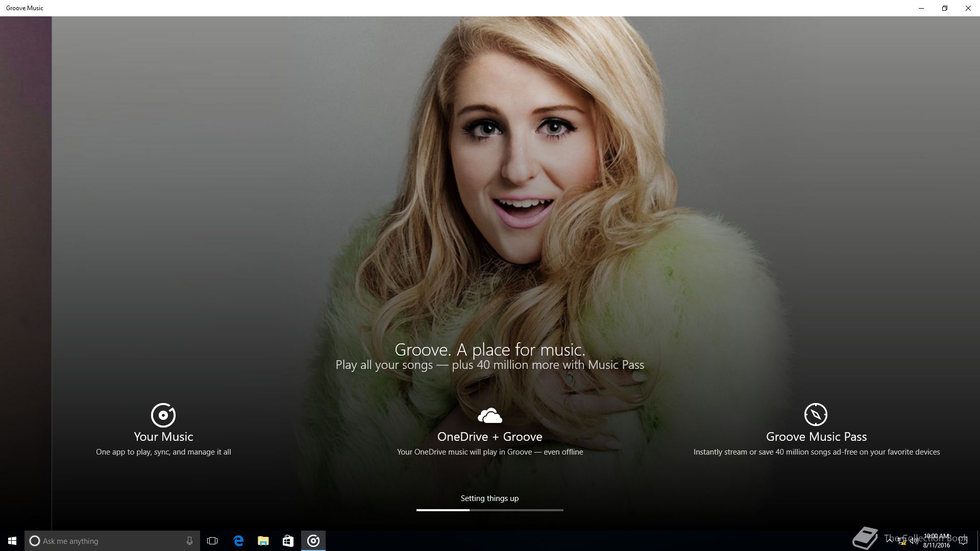Click the 'OneDrive + Groove' heading

[x=489, y=437]
